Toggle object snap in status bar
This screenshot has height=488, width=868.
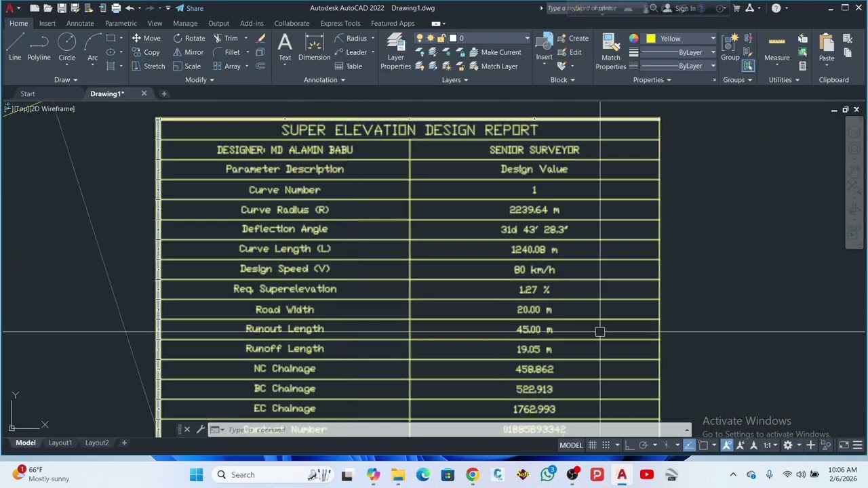pos(703,445)
